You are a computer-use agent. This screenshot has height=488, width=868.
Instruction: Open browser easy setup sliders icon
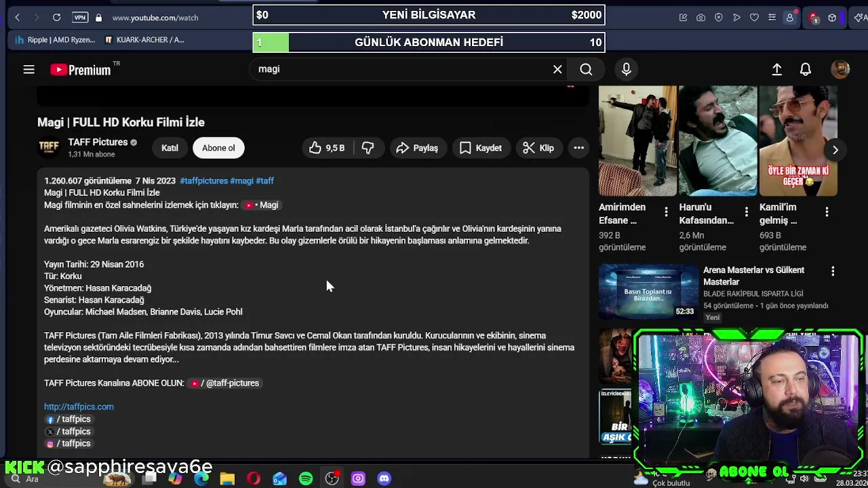point(772,18)
